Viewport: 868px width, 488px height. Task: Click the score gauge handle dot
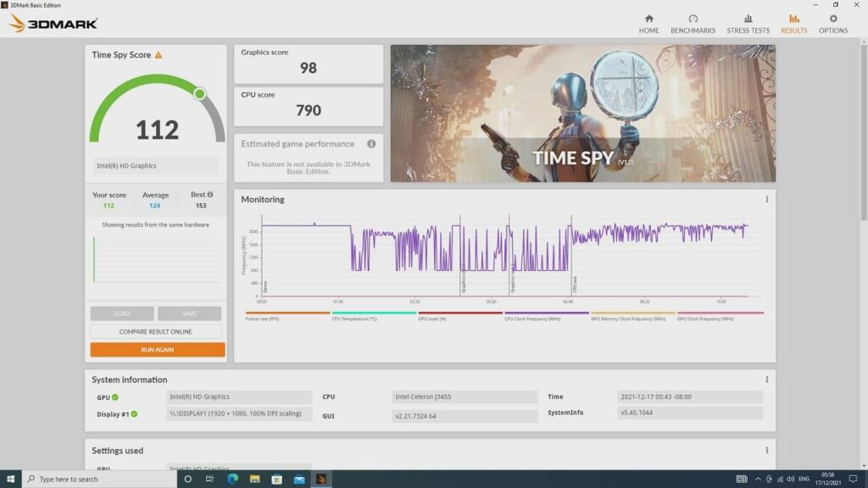click(200, 93)
